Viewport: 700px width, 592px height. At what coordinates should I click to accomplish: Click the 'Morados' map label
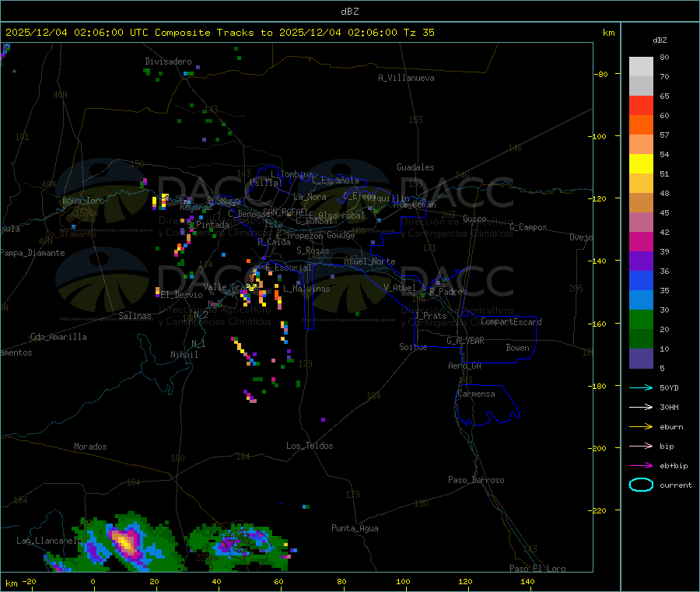pyautogui.click(x=90, y=447)
